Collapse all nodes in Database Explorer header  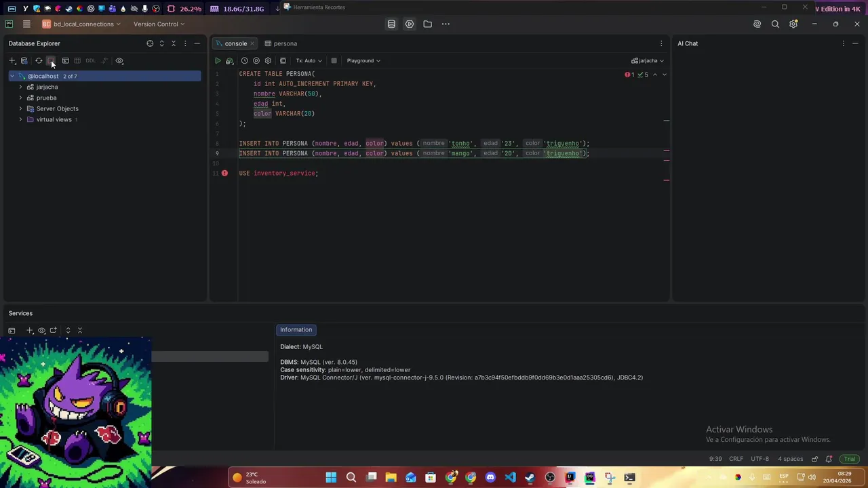click(x=173, y=43)
